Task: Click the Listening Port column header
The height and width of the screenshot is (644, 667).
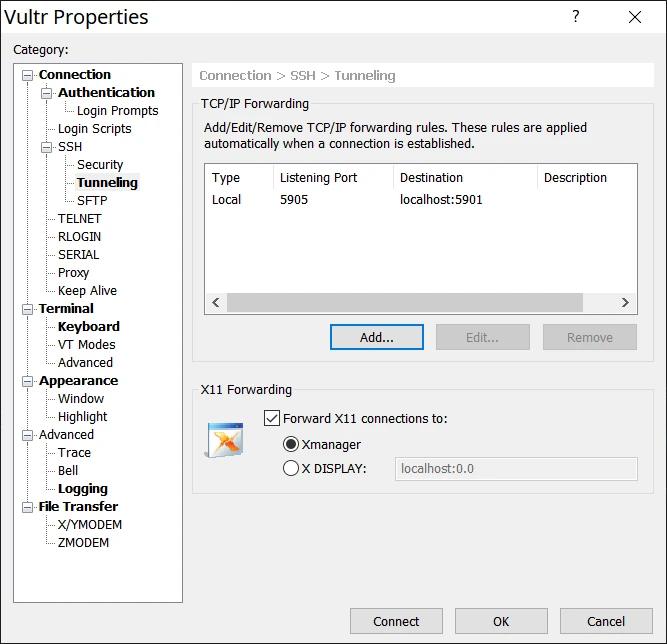Action: tap(334, 177)
